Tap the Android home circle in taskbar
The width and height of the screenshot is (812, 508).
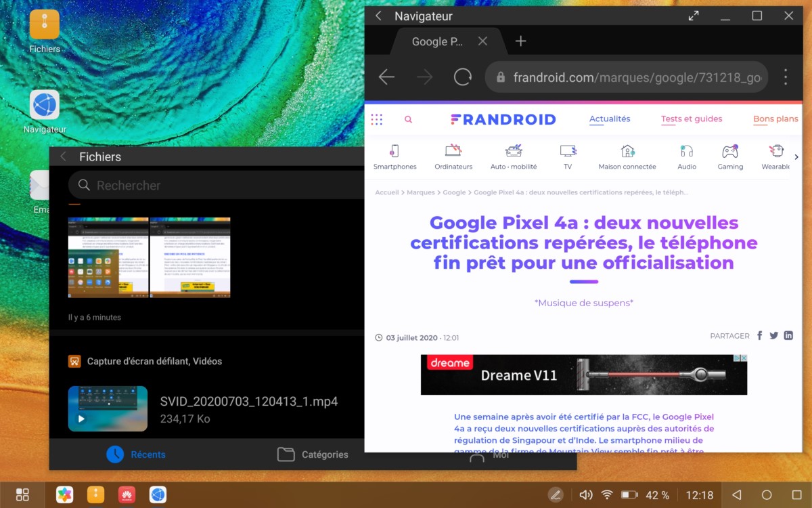coord(767,495)
